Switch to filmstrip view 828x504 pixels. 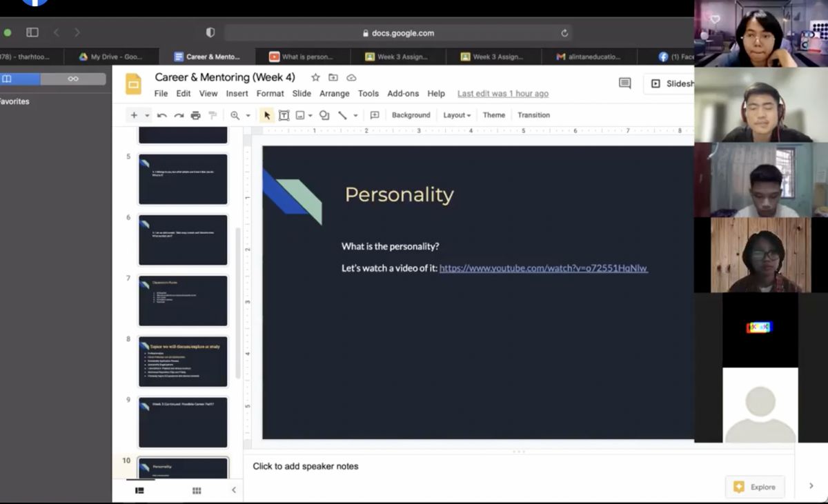[x=139, y=490]
